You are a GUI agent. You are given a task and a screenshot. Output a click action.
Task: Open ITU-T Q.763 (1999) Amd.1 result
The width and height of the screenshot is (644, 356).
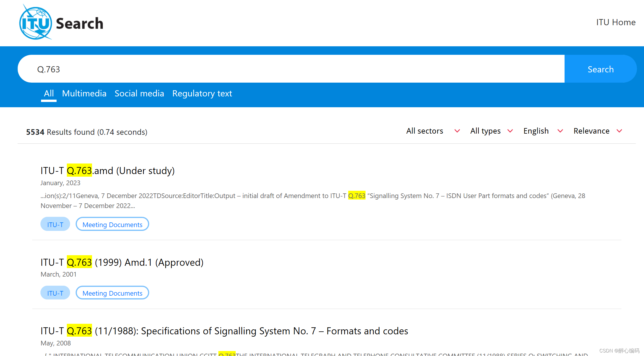pyautogui.click(x=122, y=262)
